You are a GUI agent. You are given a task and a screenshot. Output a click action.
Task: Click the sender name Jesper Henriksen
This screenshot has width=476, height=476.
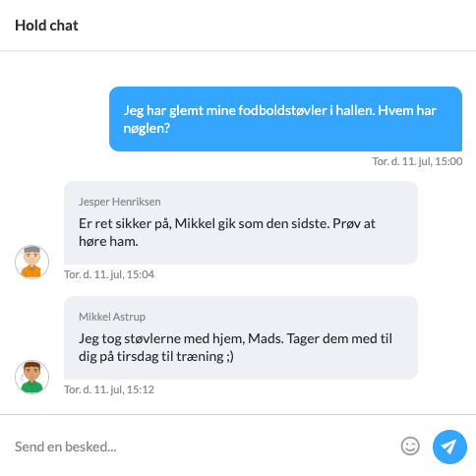pyautogui.click(x=120, y=202)
